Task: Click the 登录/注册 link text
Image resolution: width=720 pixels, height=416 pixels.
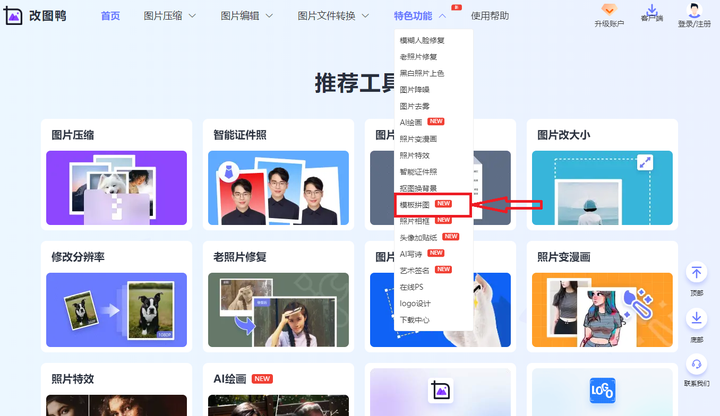Action: 694,24
